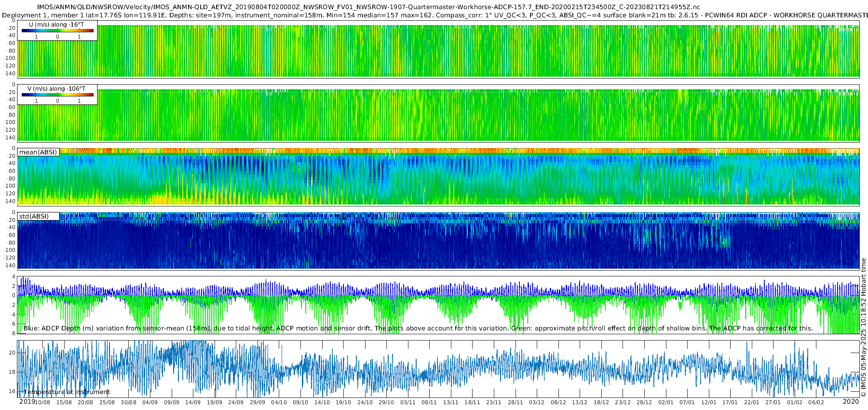Click the NetCDF file path title text
The height and width of the screenshot is (410, 868).
[x=368, y=7]
